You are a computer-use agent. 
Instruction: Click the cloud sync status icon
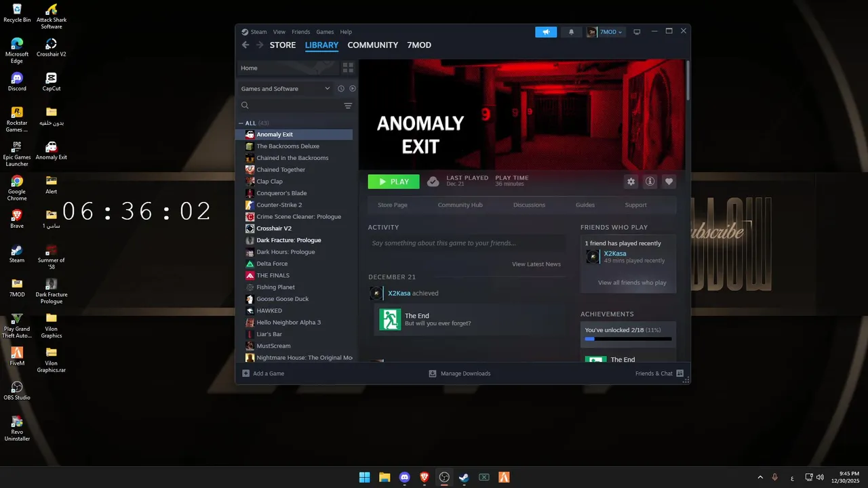pos(433,182)
